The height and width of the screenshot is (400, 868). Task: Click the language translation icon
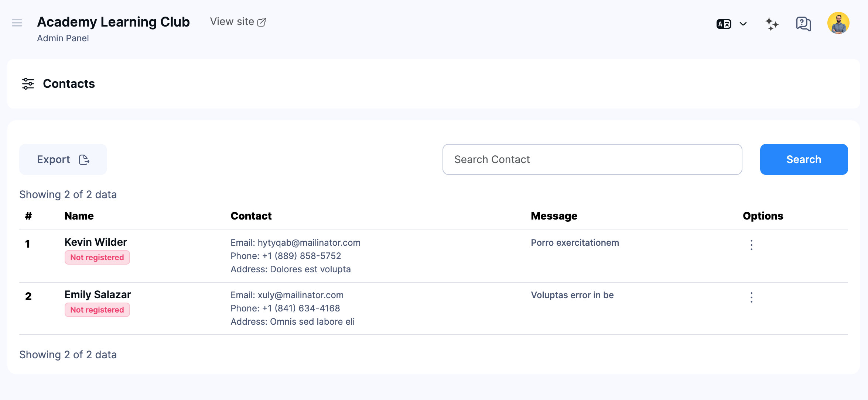(724, 23)
